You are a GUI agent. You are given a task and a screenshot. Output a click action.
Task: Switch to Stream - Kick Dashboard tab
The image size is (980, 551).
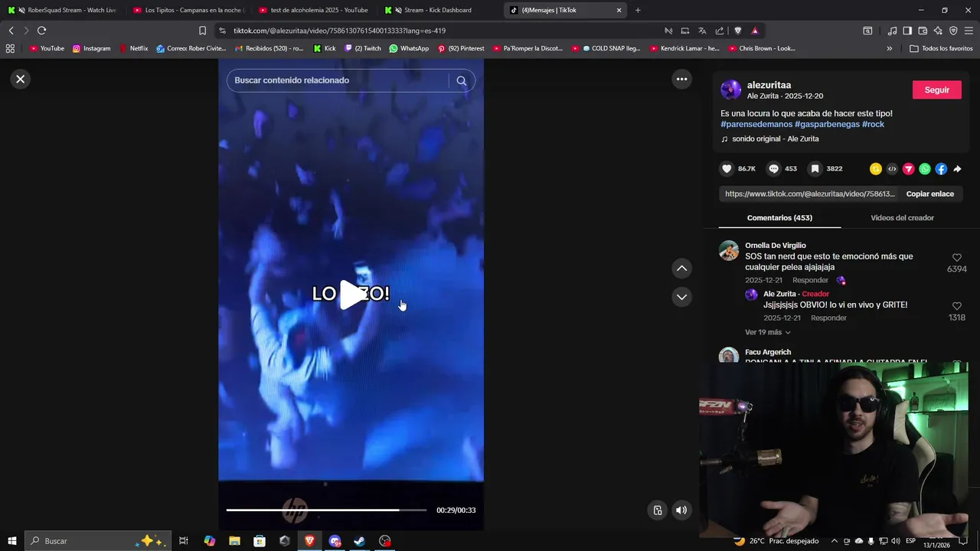[439, 10]
